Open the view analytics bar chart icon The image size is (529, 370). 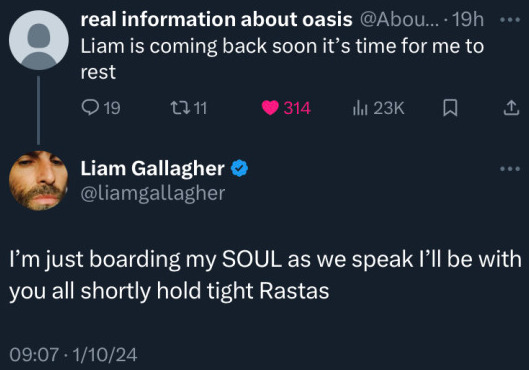tap(360, 108)
